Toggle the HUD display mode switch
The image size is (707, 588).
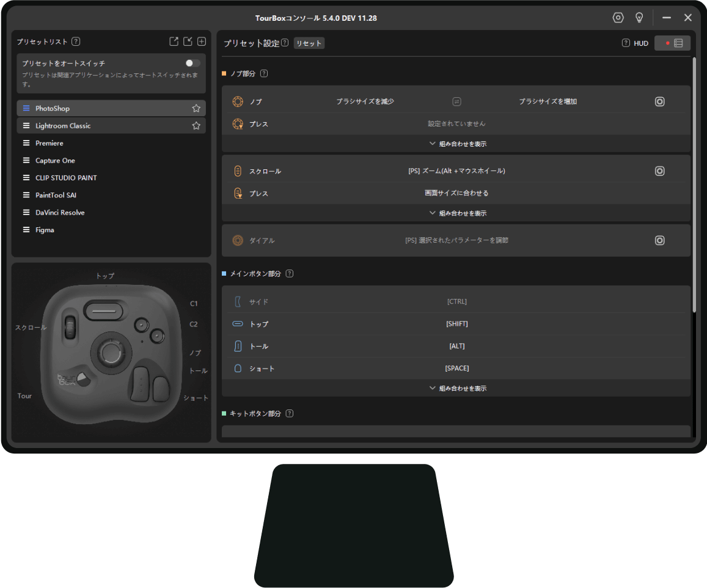672,43
